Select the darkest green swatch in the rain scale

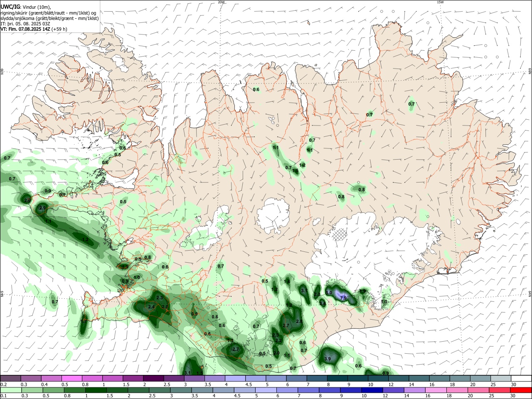(x=95, y=390)
